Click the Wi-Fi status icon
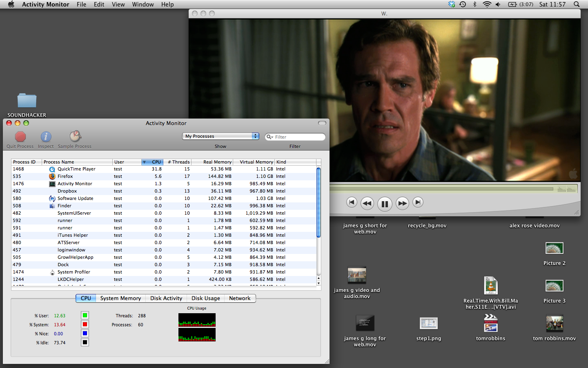Screen dimensions: 588x368 [487, 4]
